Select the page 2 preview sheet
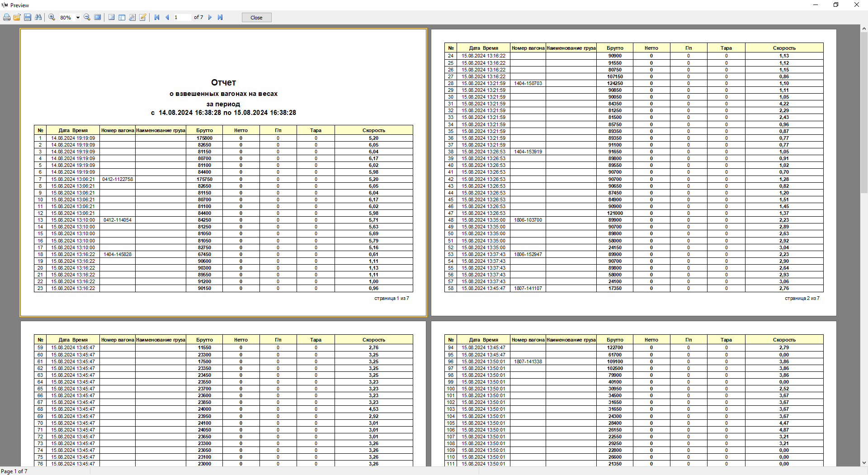The height and width of the screenshot is (475, 868). click(x=633, y=172)
